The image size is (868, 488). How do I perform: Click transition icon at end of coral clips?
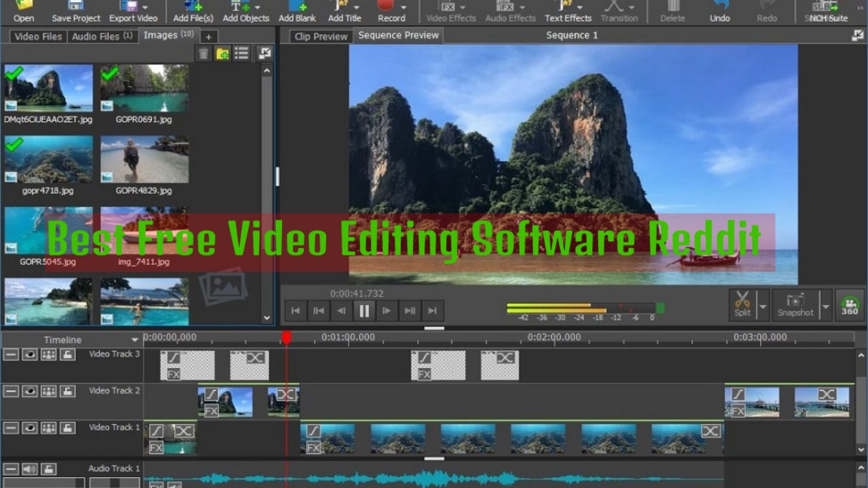(x=710, y=431)
